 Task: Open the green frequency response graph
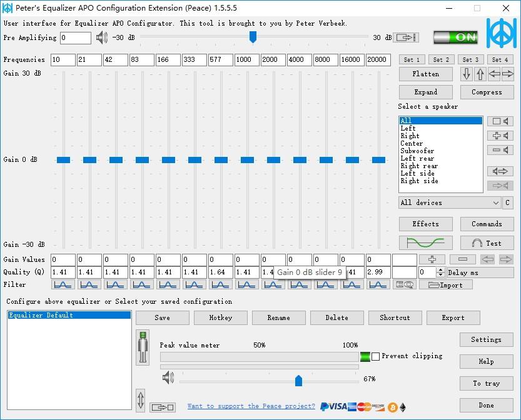coord(426,243)
